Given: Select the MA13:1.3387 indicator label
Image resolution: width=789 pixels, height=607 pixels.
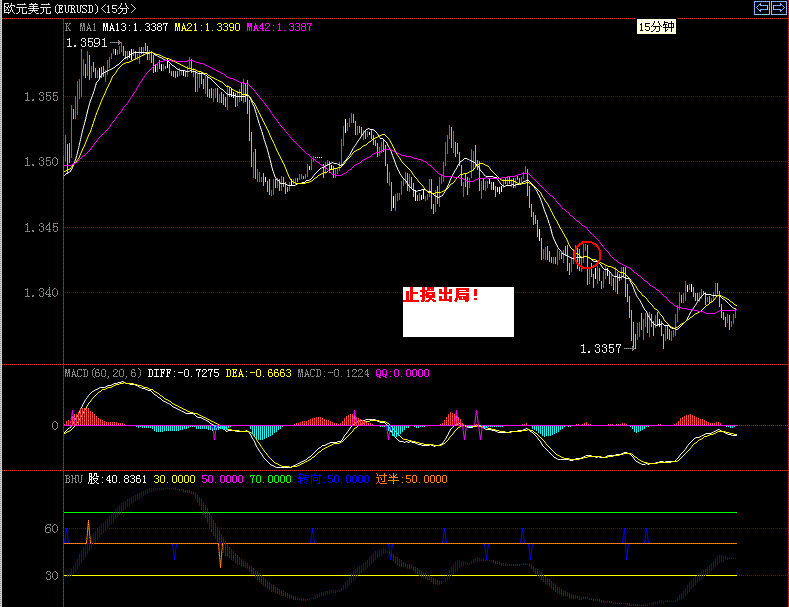Looking at the screenshot, I should [135, 27].
